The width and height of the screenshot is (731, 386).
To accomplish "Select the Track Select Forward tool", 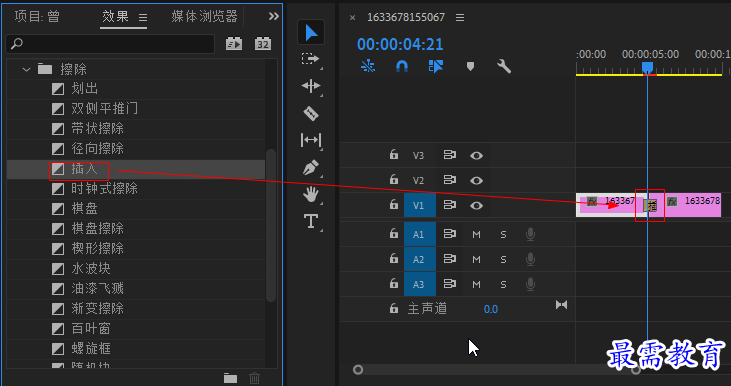I will tap(310, 59).
